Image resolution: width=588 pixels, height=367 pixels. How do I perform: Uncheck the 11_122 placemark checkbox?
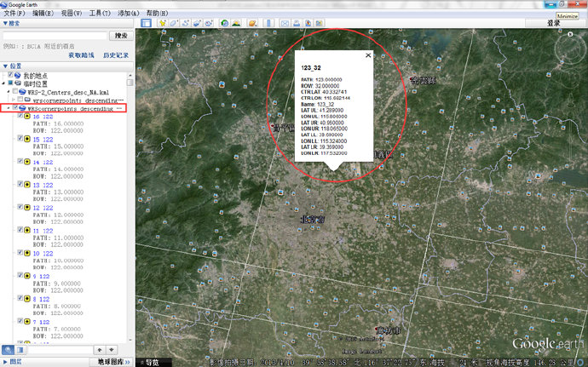coord(20,230)
